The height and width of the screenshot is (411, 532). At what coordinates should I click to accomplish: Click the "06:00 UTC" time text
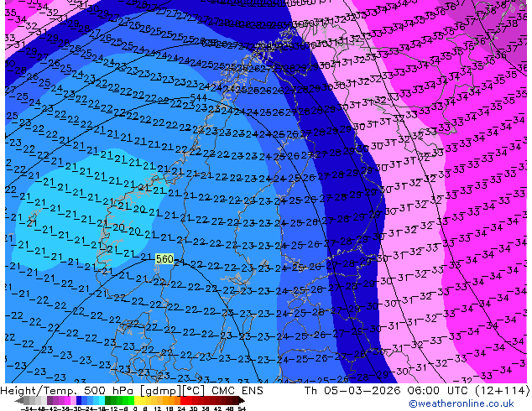coord(438,391)
